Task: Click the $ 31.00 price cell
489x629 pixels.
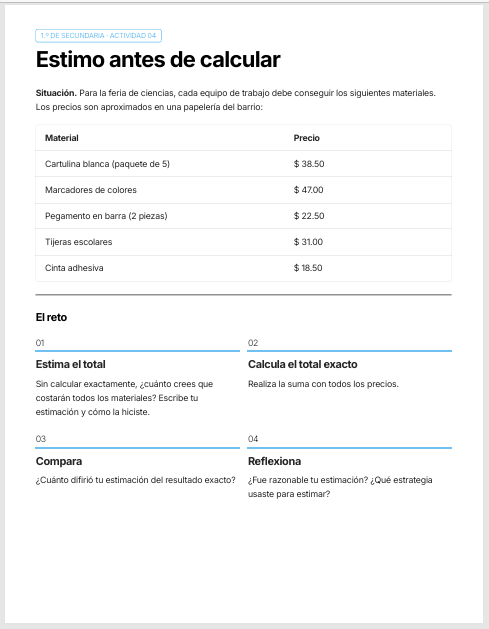Action: (x=308, y=242)
